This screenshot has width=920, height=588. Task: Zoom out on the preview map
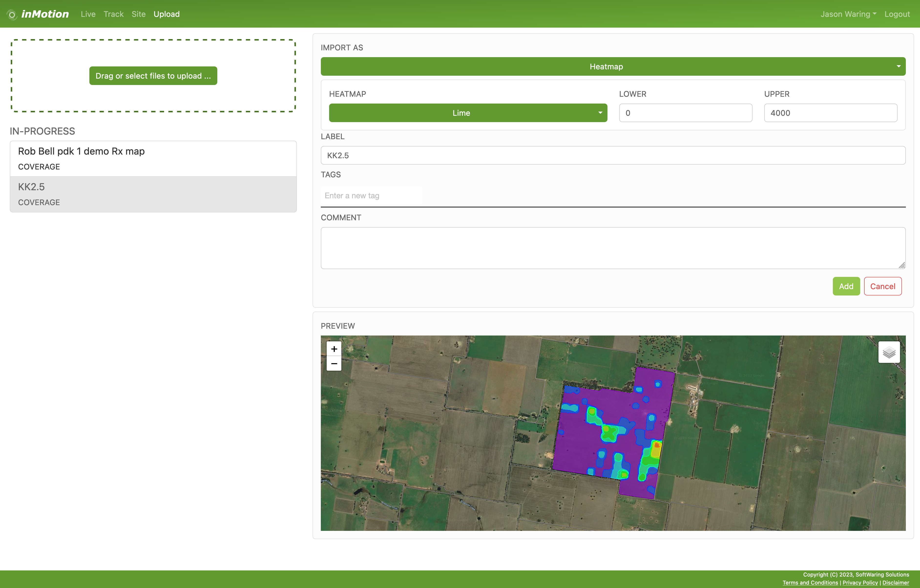pyautogui.click(x=334, y=364)
